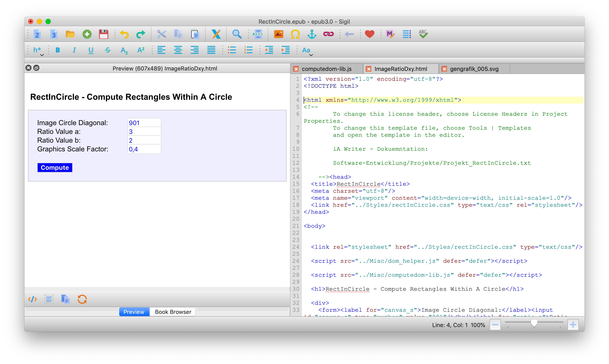
Task: Create new EPUB2 book icon
Action: pos(37,34)
